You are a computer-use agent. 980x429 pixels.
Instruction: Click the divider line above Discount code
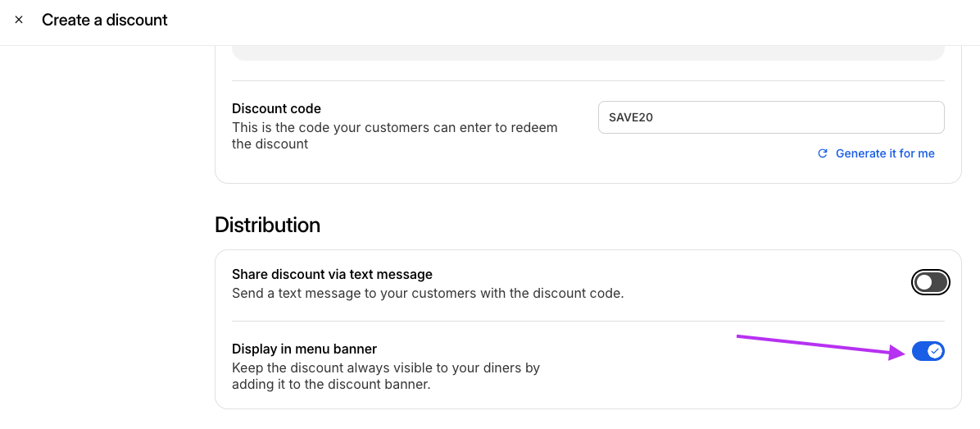tap(588, 80)
